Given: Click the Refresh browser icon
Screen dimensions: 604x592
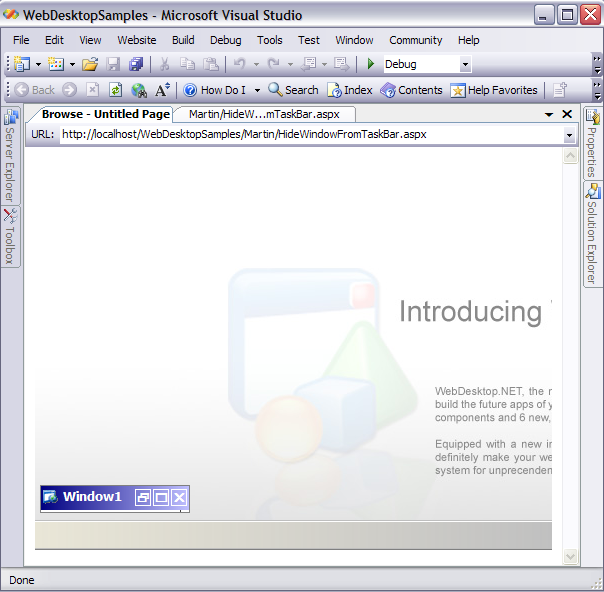Looking at the screenshot, I should (x=115, y=90).
